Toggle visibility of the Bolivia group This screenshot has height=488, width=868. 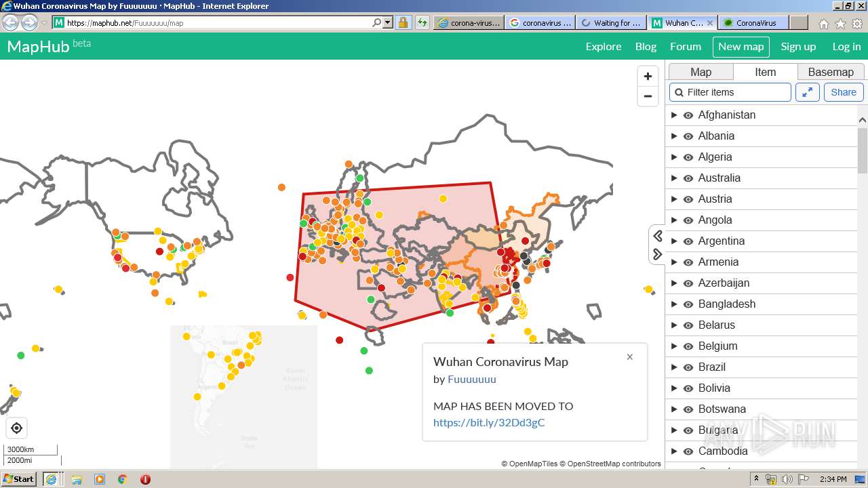[x=688, y=388]
